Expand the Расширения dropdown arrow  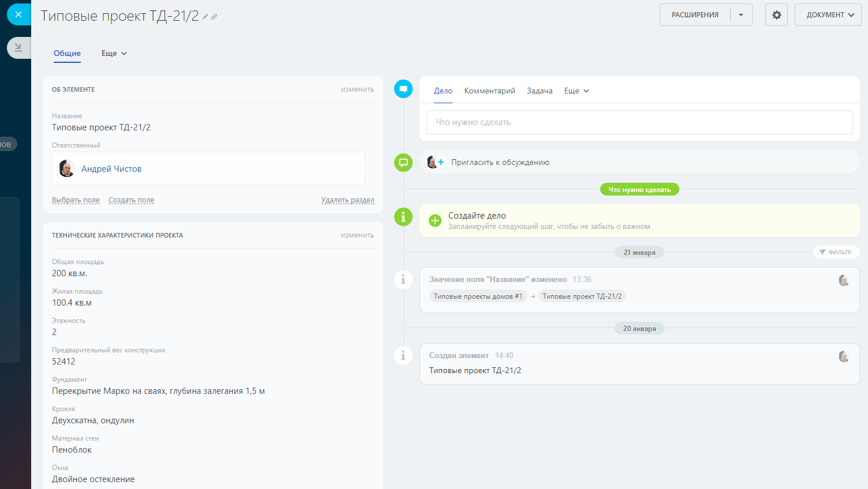pyautogui.click(x=741, y=15)
